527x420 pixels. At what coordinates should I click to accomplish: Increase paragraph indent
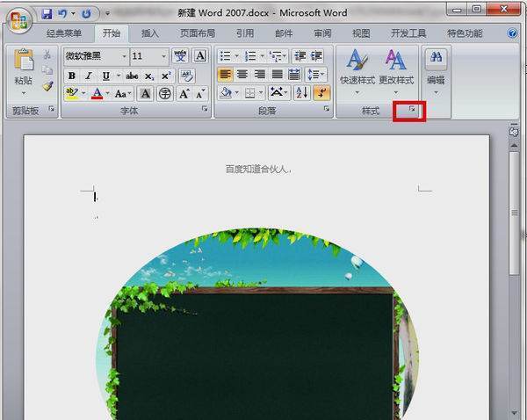click(x=316, y=56)
